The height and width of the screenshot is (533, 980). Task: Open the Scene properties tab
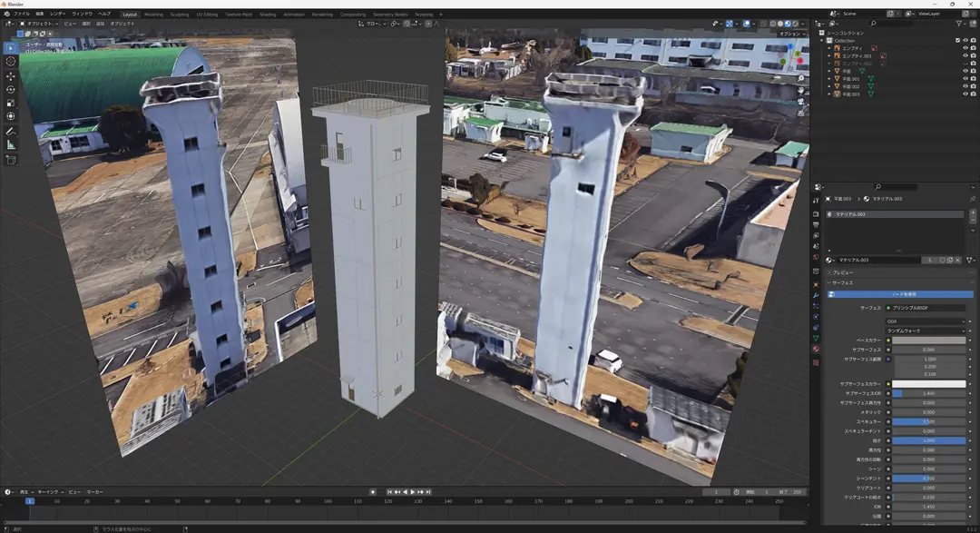click(x=816, y=246)
